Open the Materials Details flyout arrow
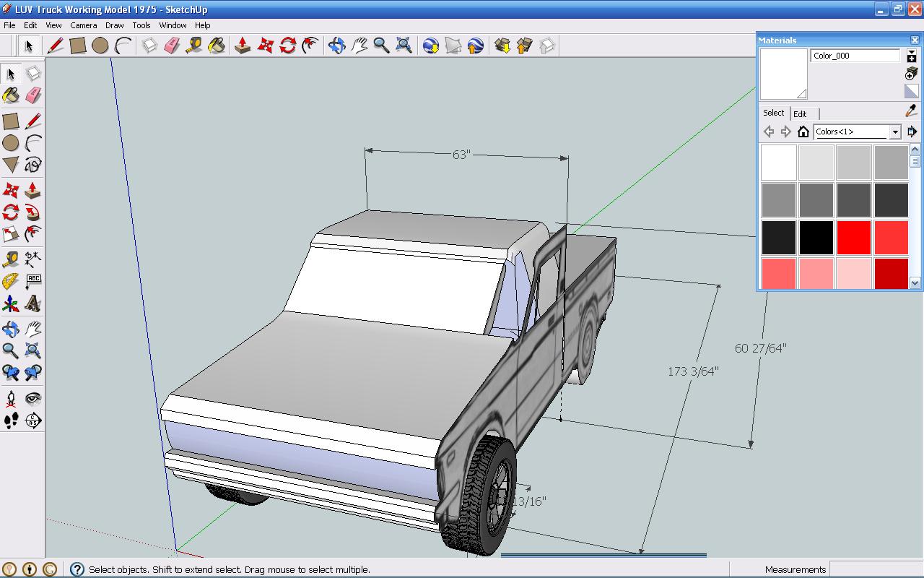This screenshot has width=924, height=578. click(912, 131)
